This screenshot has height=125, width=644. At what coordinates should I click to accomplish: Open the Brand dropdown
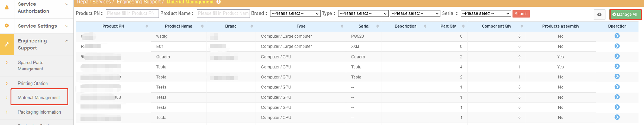(295, 14)
